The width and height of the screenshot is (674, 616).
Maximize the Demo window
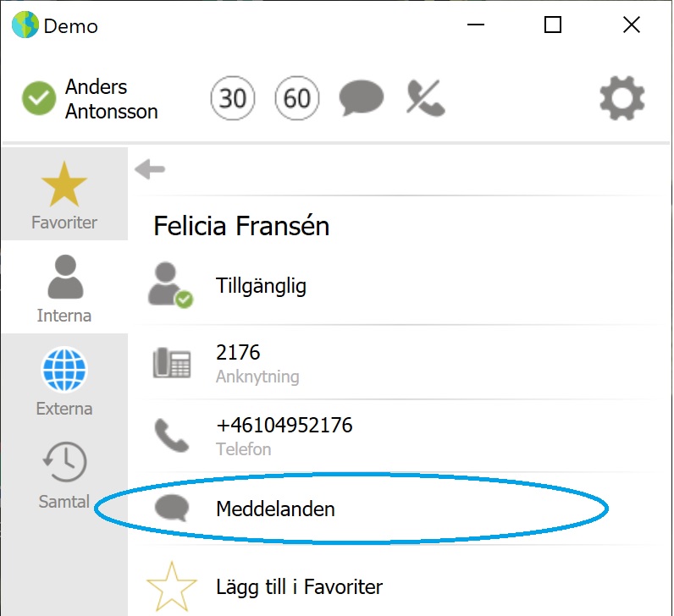point(553,25)
